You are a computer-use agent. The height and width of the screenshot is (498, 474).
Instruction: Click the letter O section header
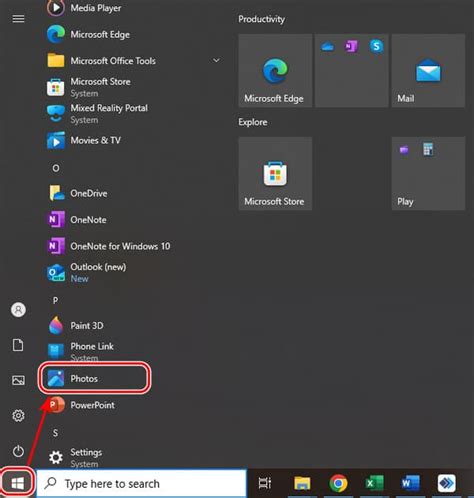(x=56, y=168)
